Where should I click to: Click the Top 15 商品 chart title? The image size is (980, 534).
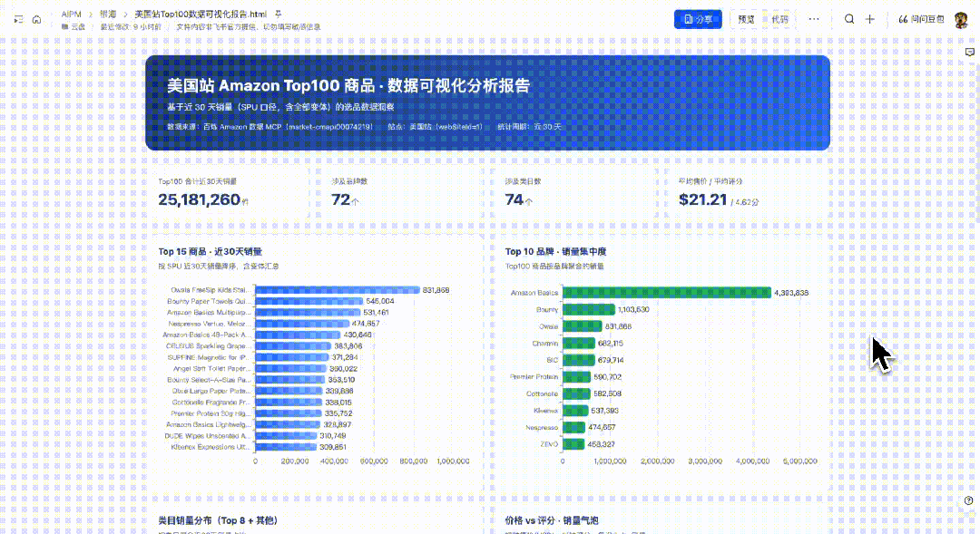tap(210, 252)
